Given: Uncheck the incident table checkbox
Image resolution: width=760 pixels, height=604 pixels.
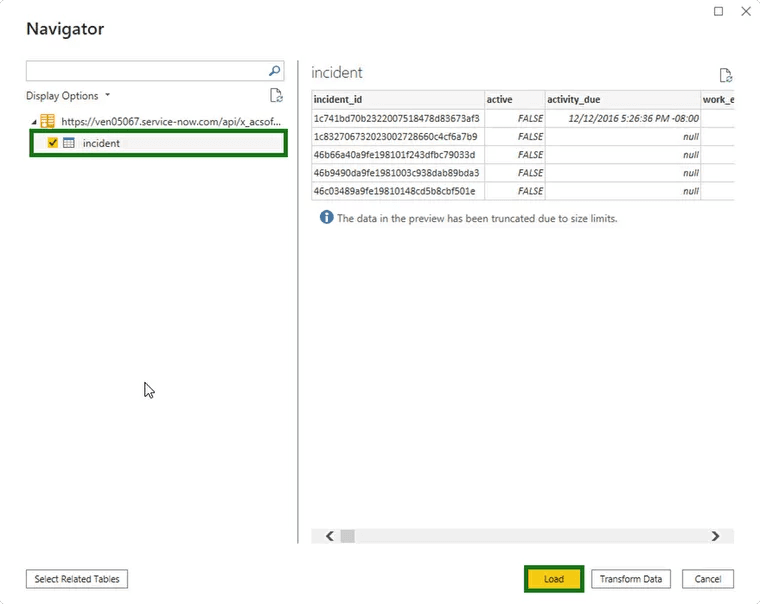Looking at the screenshot, I should pyautogui.click(x=52, y=143).
